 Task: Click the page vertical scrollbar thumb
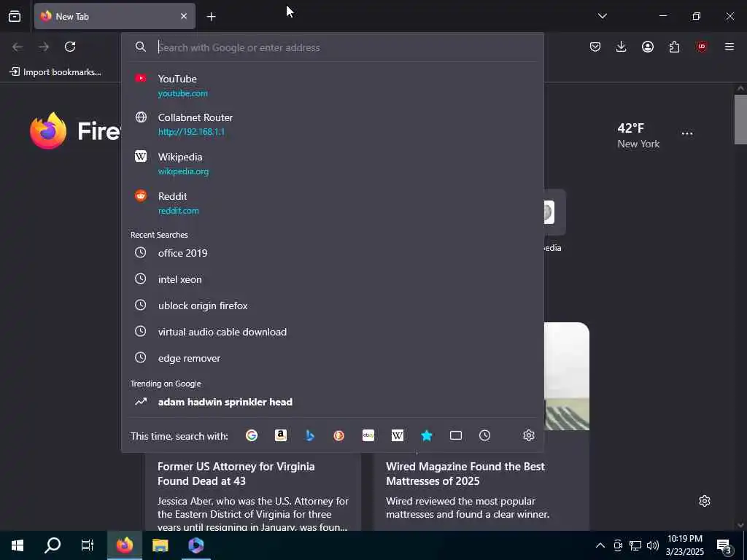pyautogui.click(x=740, y=119)
